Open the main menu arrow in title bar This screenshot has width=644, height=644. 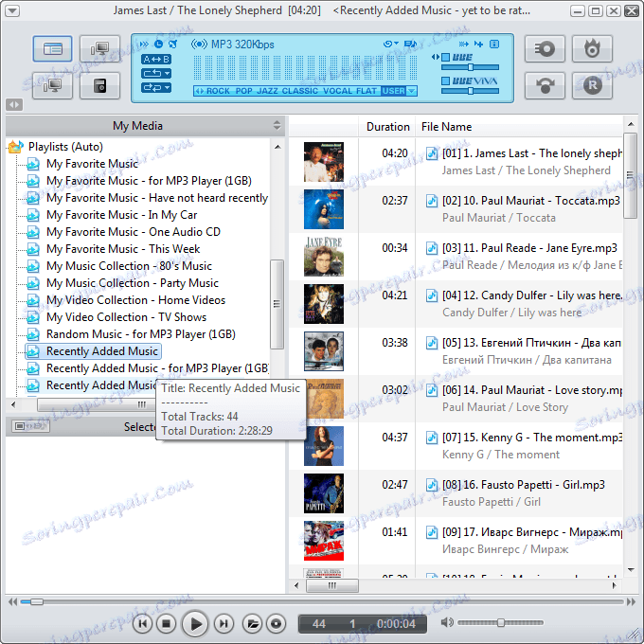12,10
